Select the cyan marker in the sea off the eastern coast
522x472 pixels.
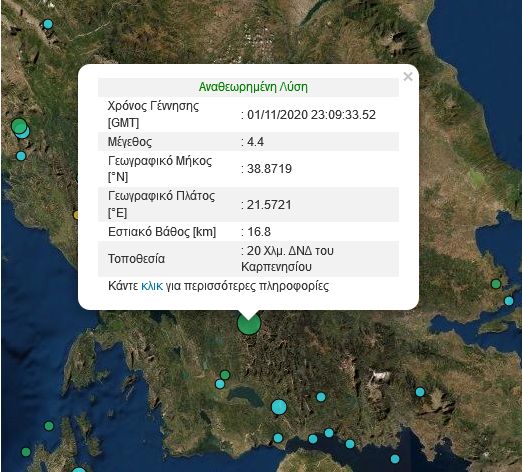click(x=509, y=301)
